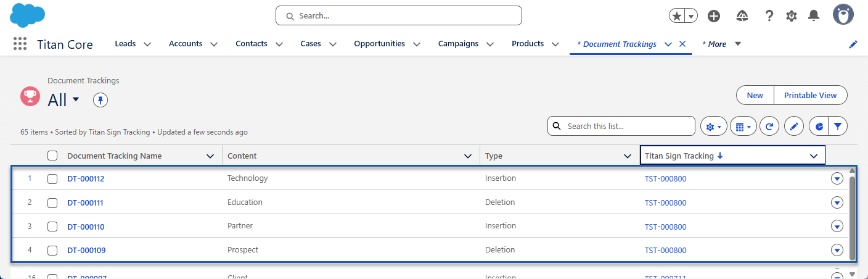868x279 pixels.
Task: Go to the Contacts tab
Action: [252, 44]
